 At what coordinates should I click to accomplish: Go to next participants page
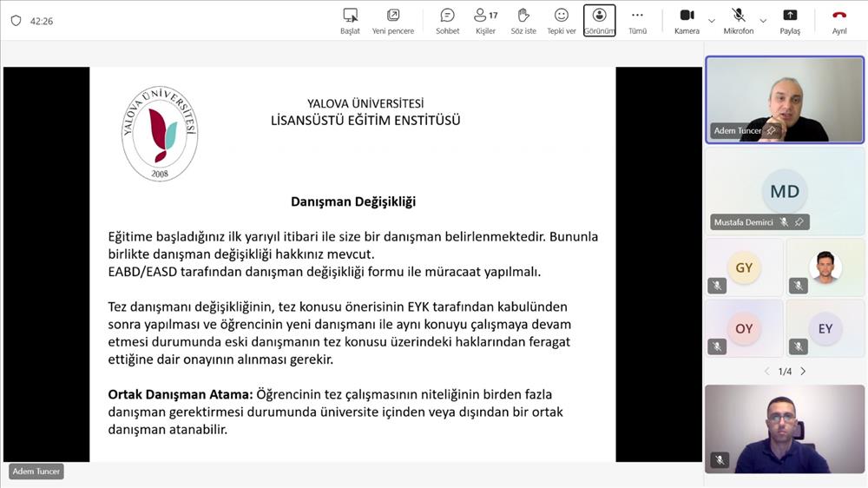pyautogui.click(x=803, y=372)
